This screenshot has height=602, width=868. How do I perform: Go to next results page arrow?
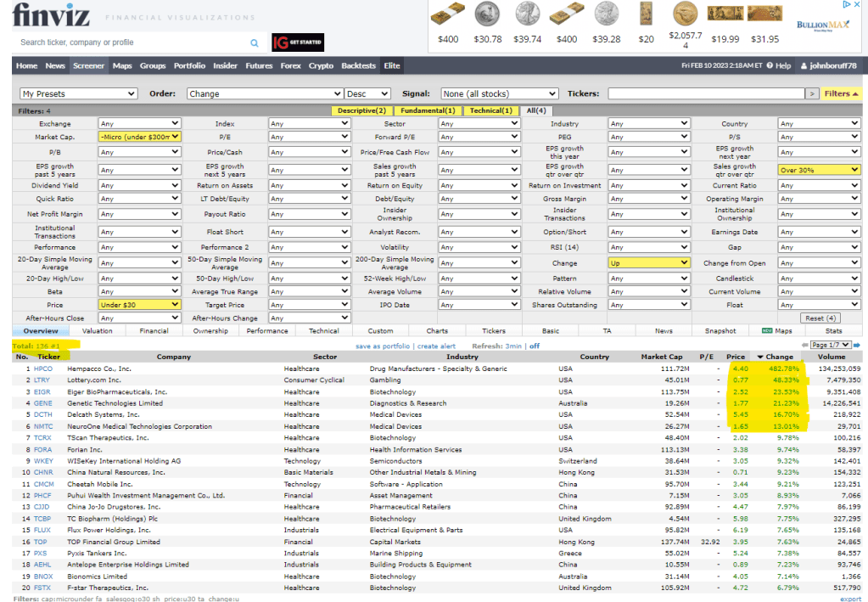point(857,346)
